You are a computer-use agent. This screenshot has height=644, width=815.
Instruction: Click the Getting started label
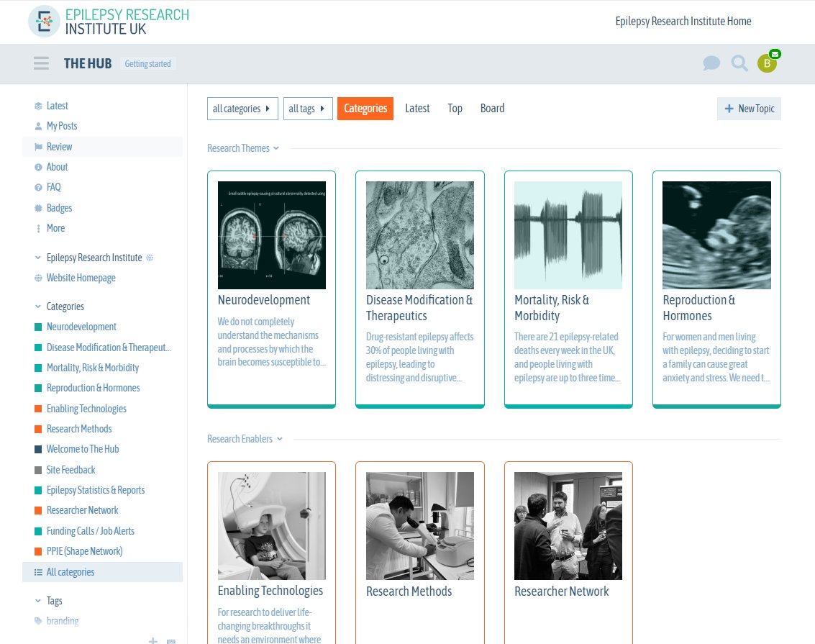coord(147,64)
